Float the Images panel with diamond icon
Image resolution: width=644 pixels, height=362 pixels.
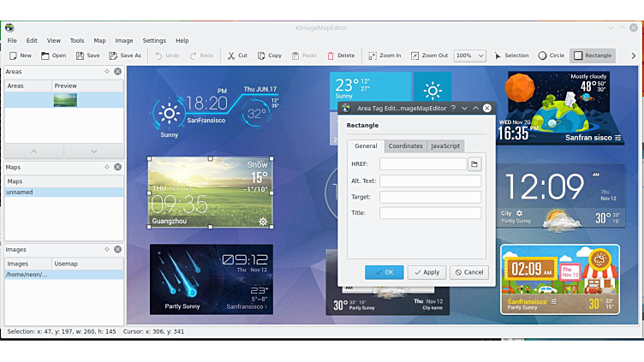[107, 250]
